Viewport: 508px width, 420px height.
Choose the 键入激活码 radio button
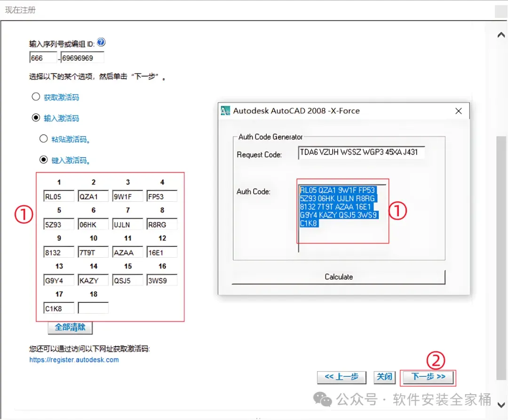pos(43,159)
